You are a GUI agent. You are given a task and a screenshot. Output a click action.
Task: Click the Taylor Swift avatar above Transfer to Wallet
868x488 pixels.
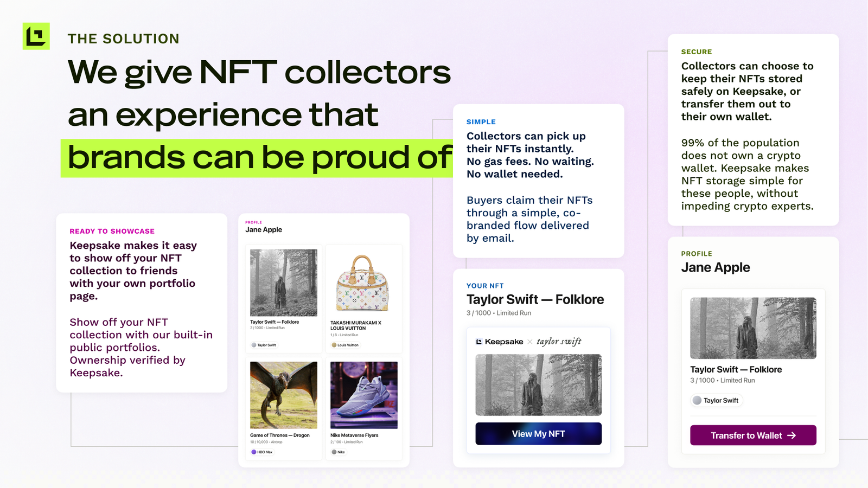coord(697,400)
